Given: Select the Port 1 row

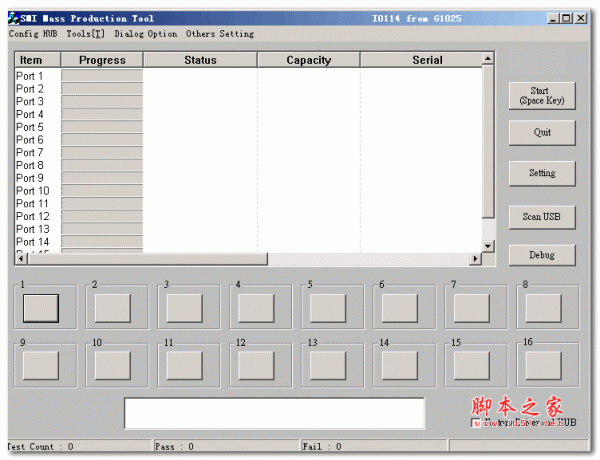Looking at the screenshot, I should 249,76.
